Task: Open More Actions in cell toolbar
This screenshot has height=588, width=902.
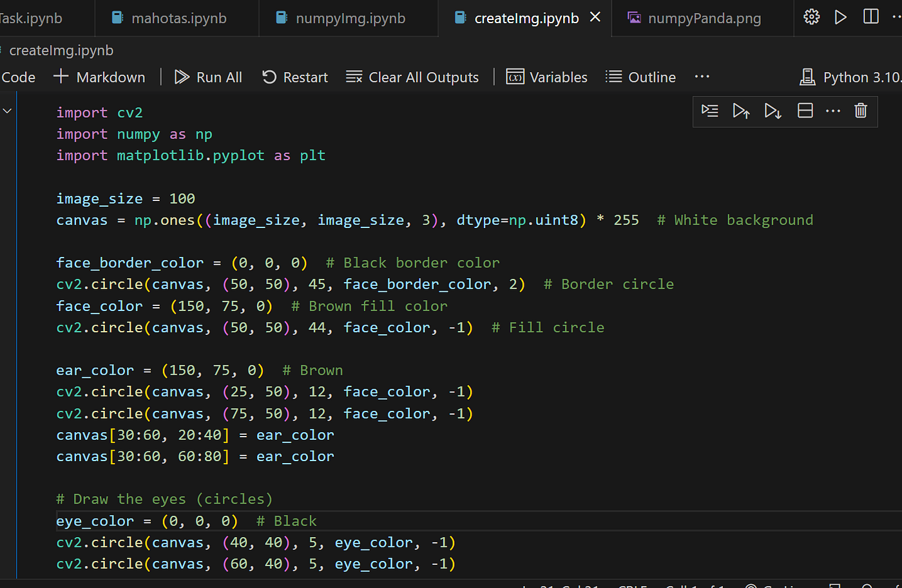Action: [833, 111]
